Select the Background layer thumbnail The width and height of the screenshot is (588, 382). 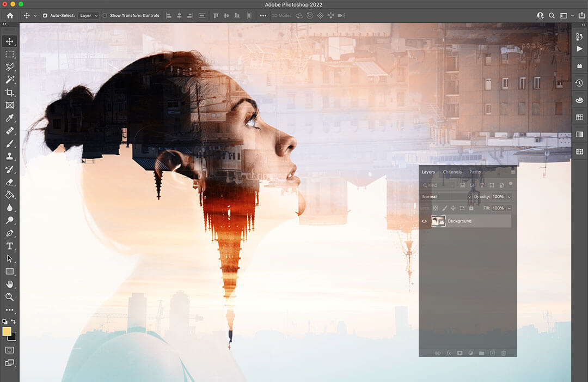coord(438,221)
